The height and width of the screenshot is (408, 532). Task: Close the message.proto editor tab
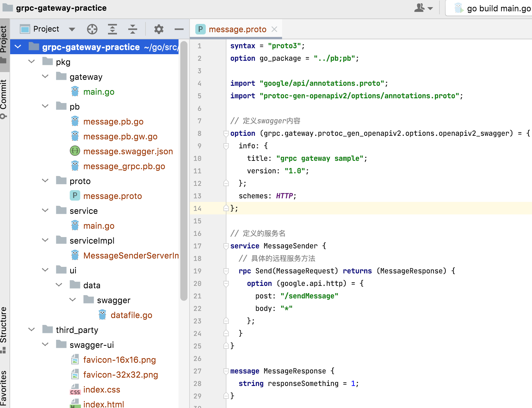(x=274, y=29)
